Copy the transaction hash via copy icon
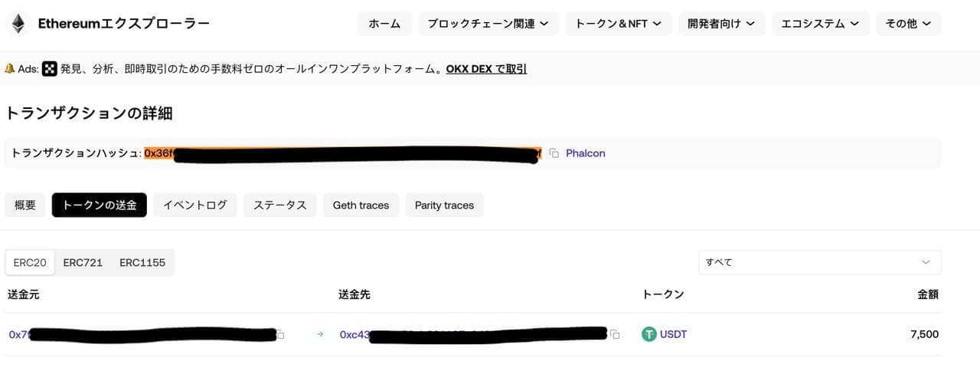The height and width of the screenshot is (381, 980). click(x=554, y=153)
